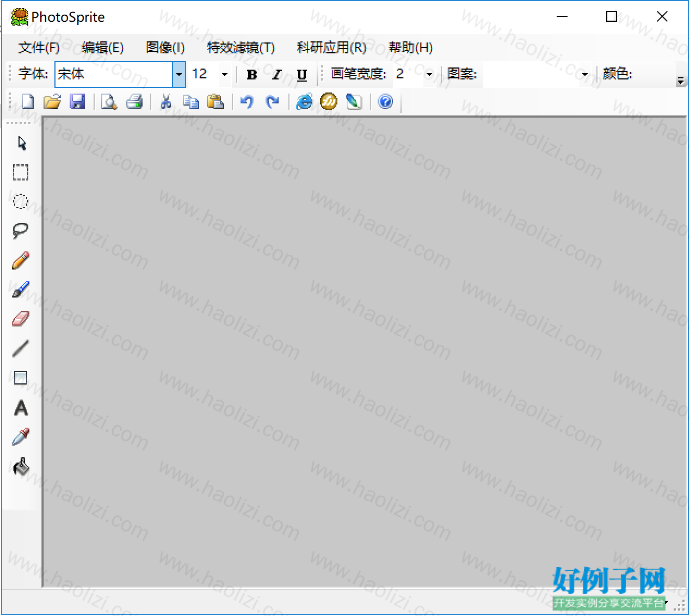Minimize the PhotoSprite window
The height and width of the screenshot is (616, 690).
[x=562, y=17]
